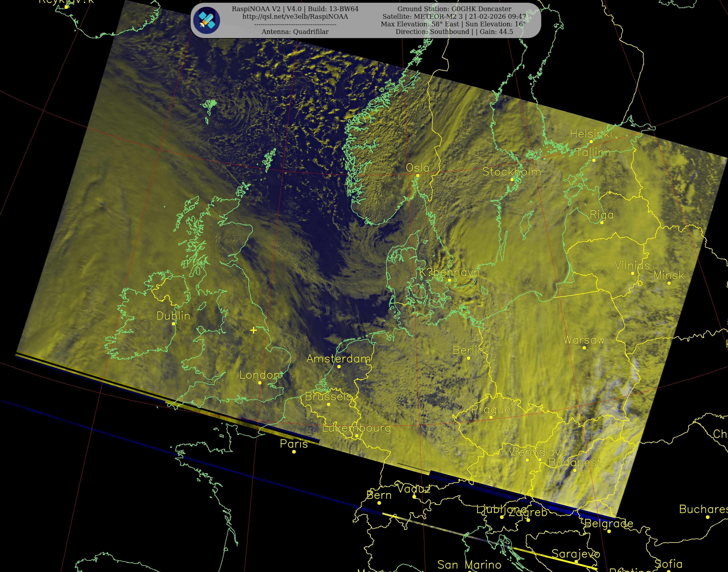Click the Riga city dot marker

click(x=602, y=223)
